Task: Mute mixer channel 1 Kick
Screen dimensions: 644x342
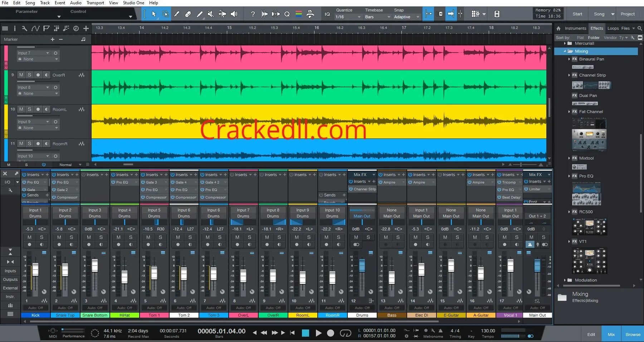Action: coord(29,237)
